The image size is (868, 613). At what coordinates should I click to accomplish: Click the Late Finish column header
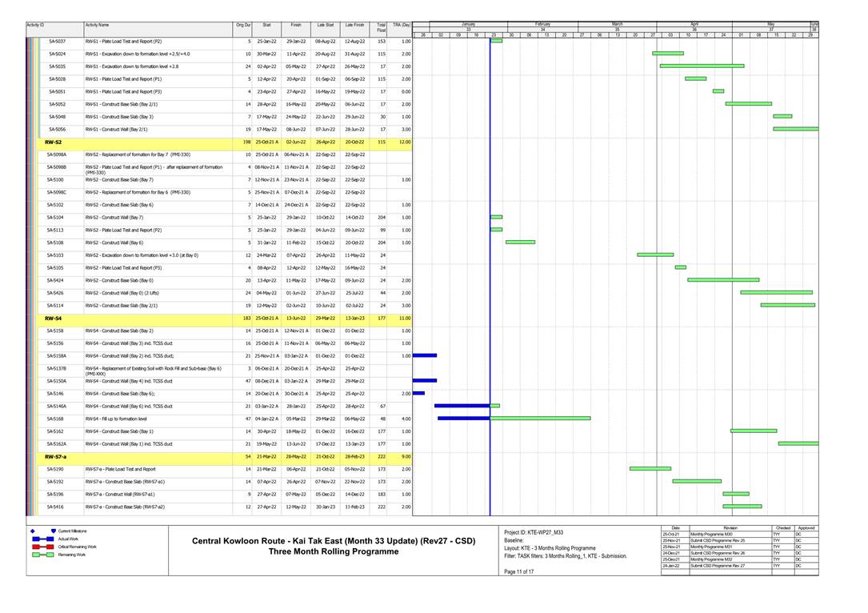[x=354, y=26]
